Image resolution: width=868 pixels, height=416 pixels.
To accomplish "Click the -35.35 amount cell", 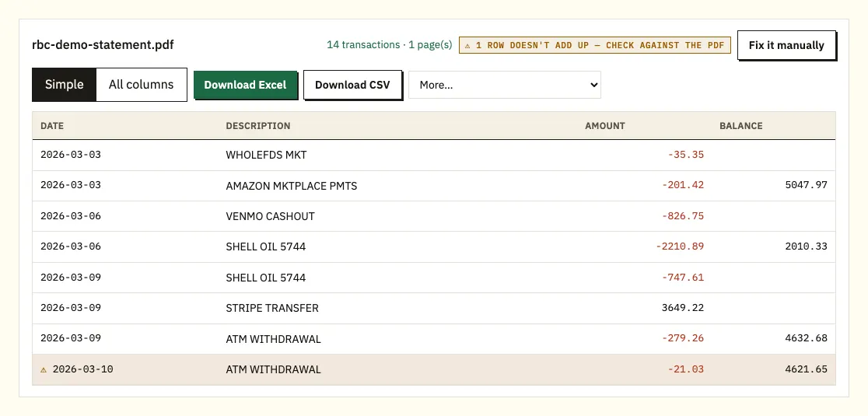I will point(686,155).
